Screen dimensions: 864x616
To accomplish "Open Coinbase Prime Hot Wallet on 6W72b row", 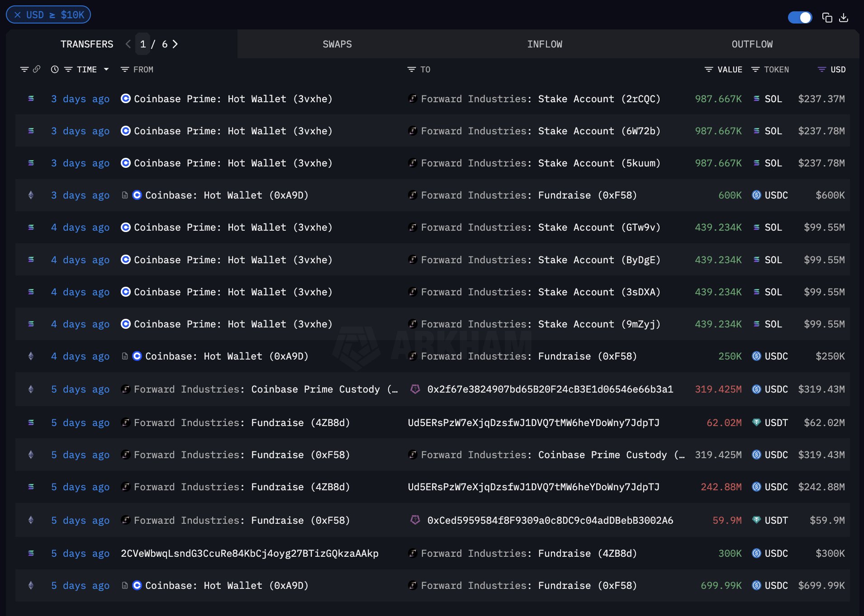I will pyautogui.click(x=233, y=131).
